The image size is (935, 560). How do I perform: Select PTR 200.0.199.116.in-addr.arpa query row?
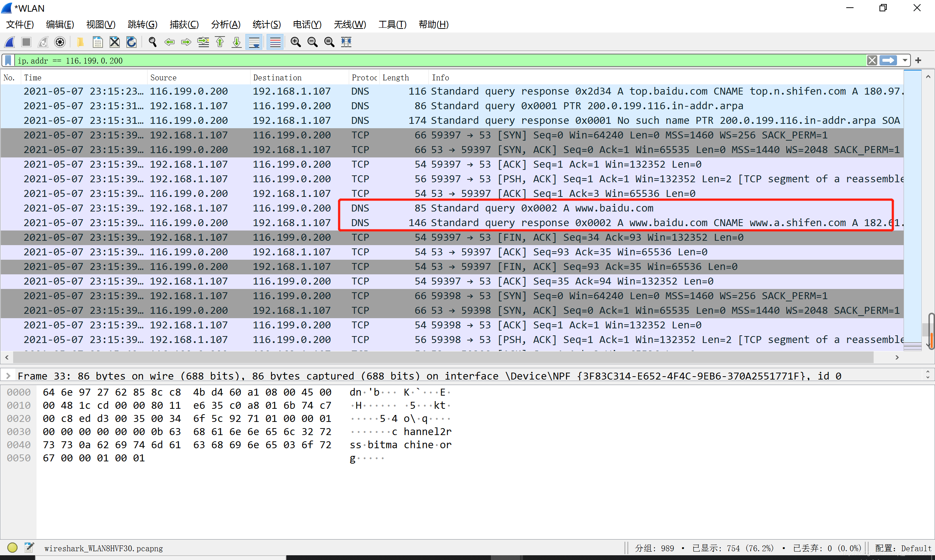click(452, 106)
